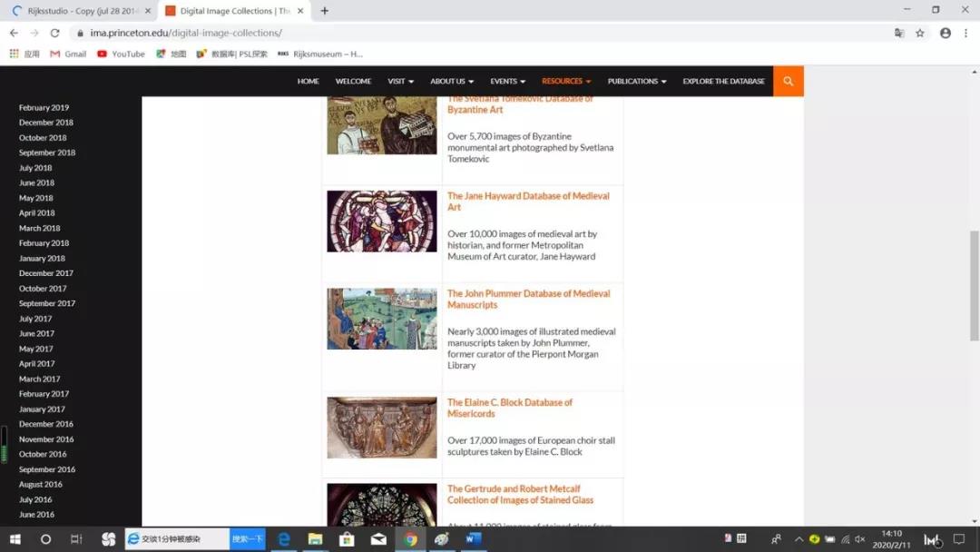Open the December 2018 archive link
Screen dimensions: 980x552
(46, 123)
